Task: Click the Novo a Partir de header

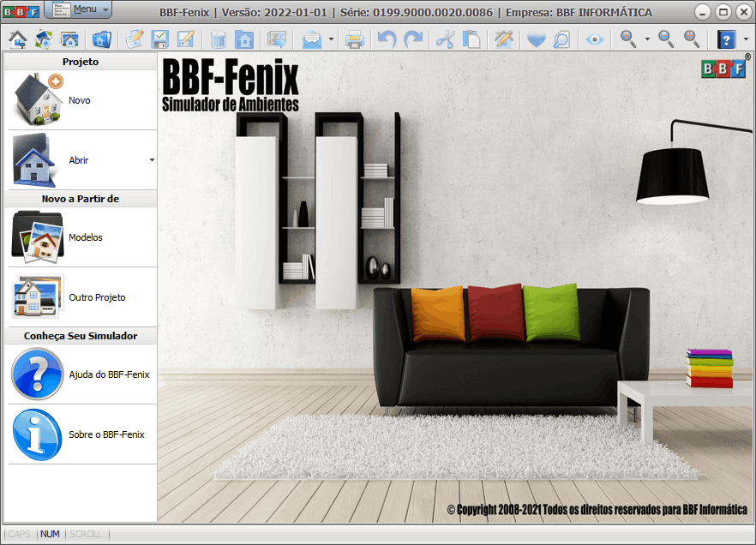Action: tap(81, 199)
